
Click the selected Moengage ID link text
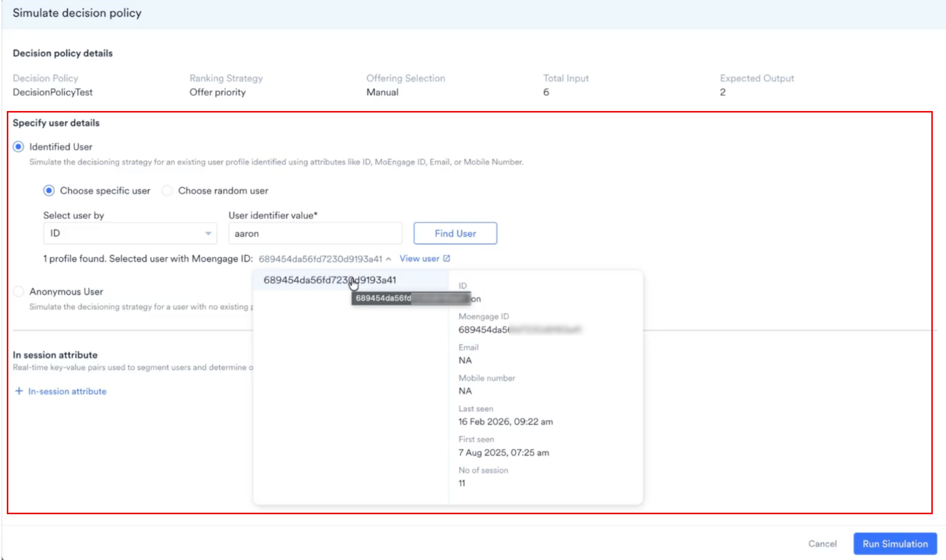click(320, 259)
